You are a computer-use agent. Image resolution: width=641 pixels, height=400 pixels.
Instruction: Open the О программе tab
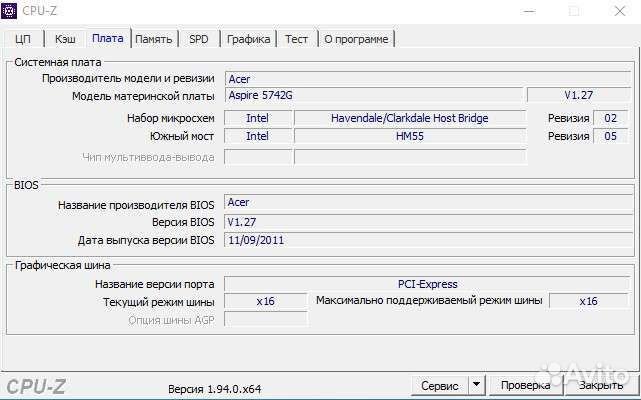pyautogui.click(x=356, y=39)
